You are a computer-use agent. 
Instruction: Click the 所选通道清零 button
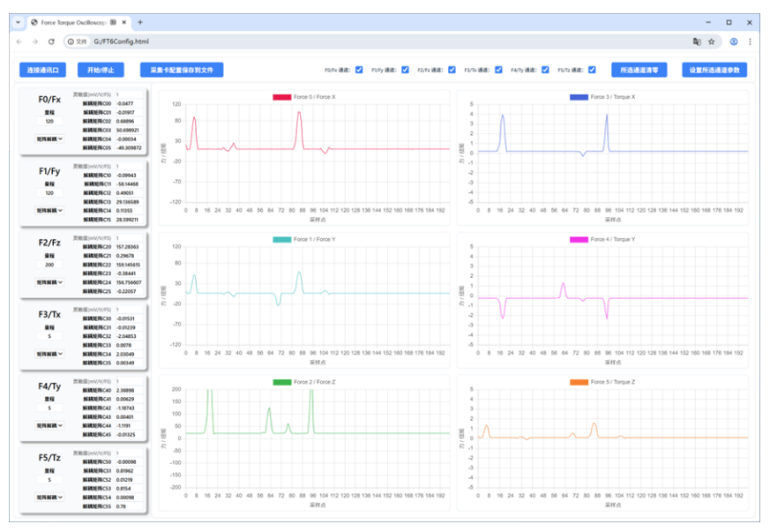click(x=639, y=70)
